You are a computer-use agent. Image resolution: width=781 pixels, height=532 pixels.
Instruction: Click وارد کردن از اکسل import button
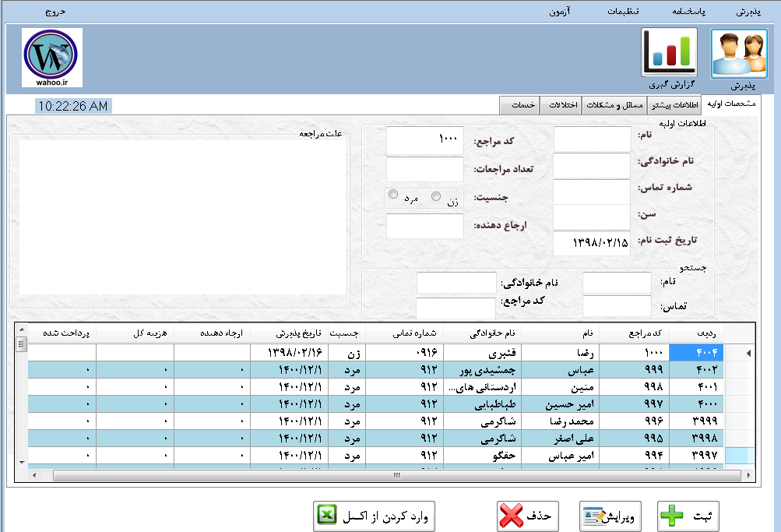click(x=375, y=516)
